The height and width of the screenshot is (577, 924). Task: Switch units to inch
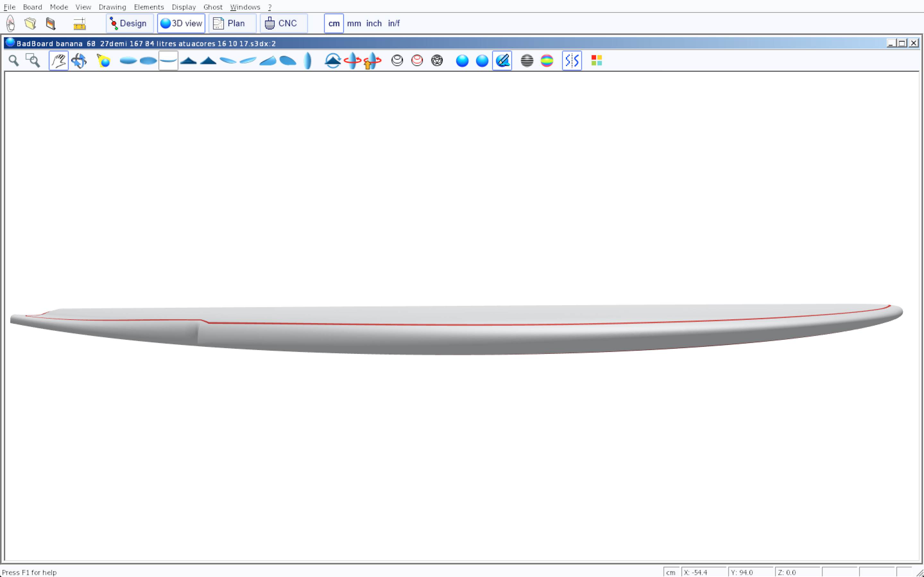coord(373,23)
